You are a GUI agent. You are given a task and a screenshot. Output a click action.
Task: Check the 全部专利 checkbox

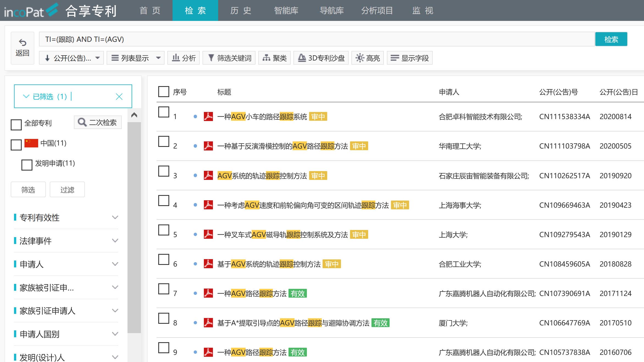pyautogui.click(x=16, y=125)
